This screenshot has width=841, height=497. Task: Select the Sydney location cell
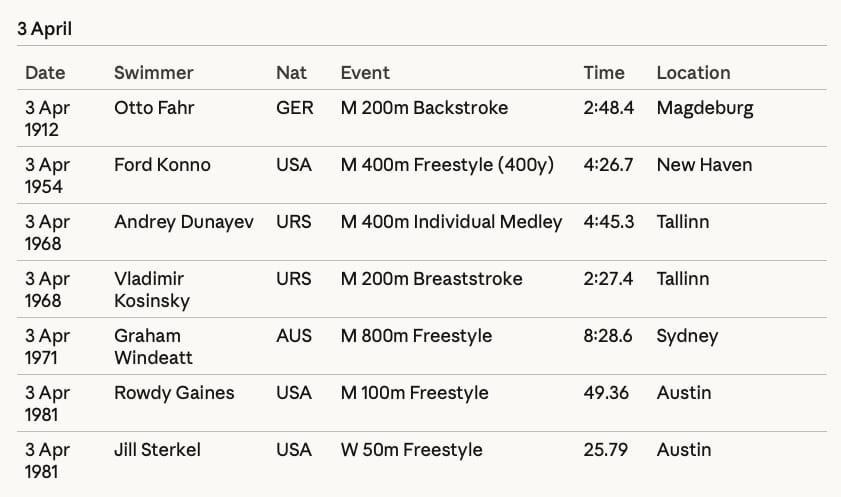click(687, 336)
